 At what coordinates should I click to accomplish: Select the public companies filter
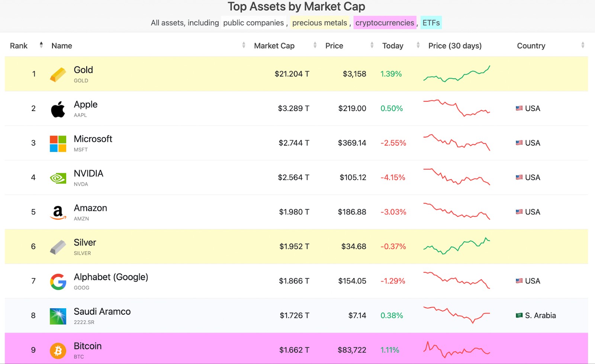click(x=253, y=23)
